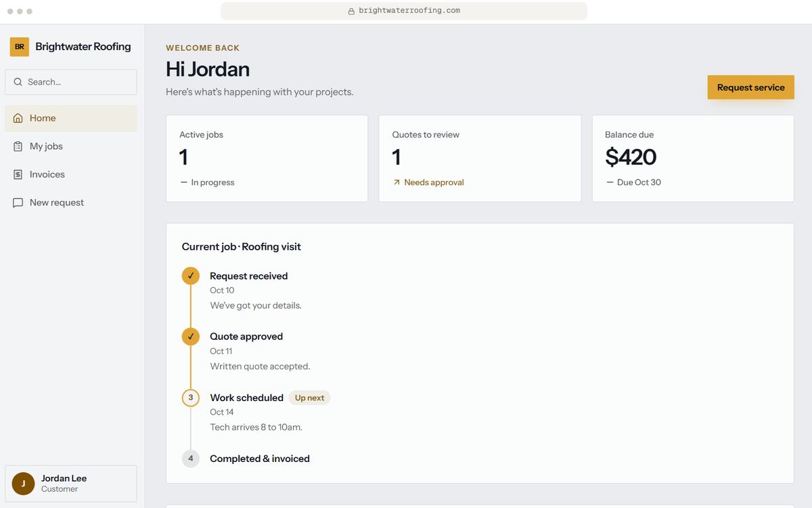Click the Quote approved step title
The height and width of the screenshot is (508, 812).
pos(246,337)
